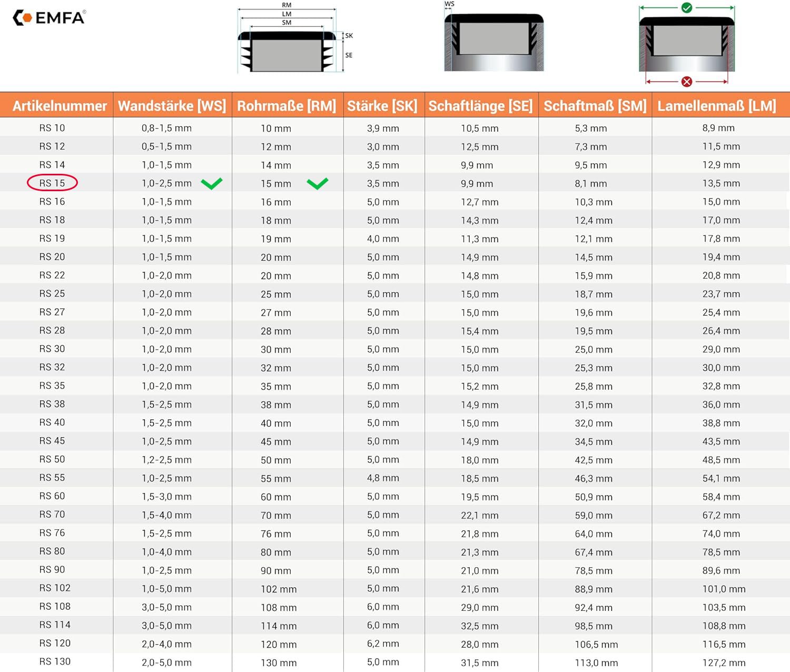Select article number RS 76

point(52,533)
